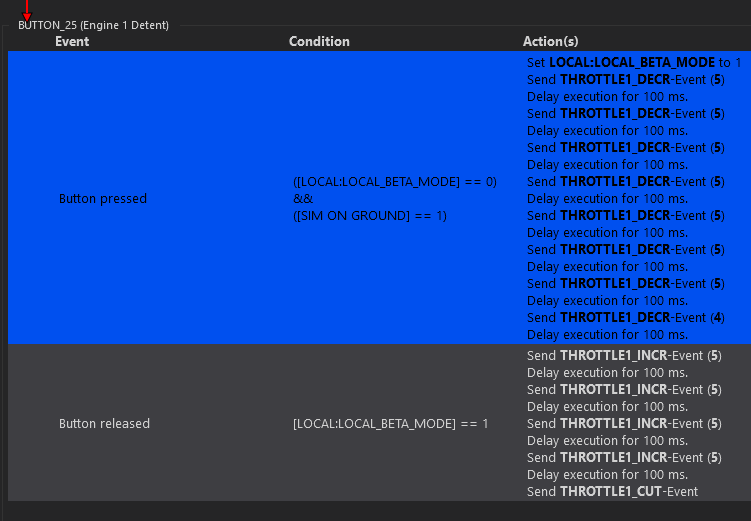Click the last Send THROTTLE1_INCR-Event action
This screenshot has width=751, height=521.
pos(625,457)
